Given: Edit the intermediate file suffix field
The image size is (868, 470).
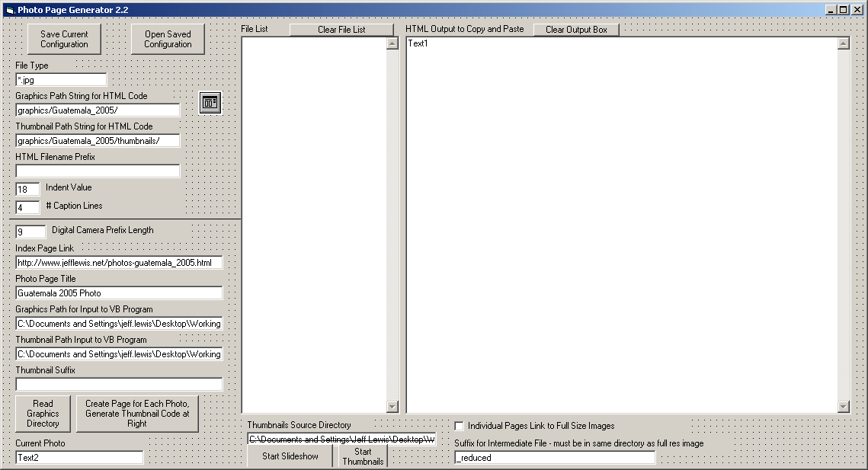Looking at the screenshot, I should click(555, 457).
